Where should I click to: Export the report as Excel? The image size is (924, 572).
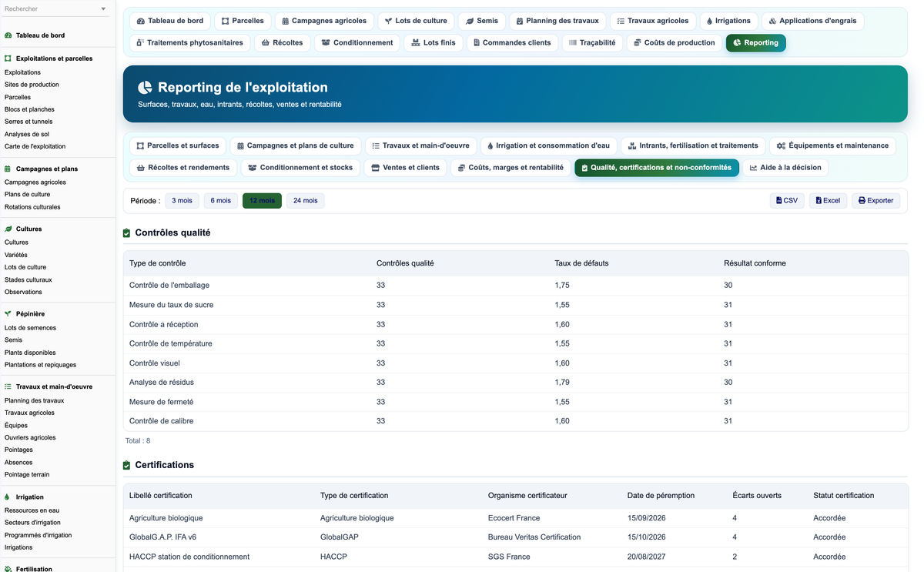point(829,200)
